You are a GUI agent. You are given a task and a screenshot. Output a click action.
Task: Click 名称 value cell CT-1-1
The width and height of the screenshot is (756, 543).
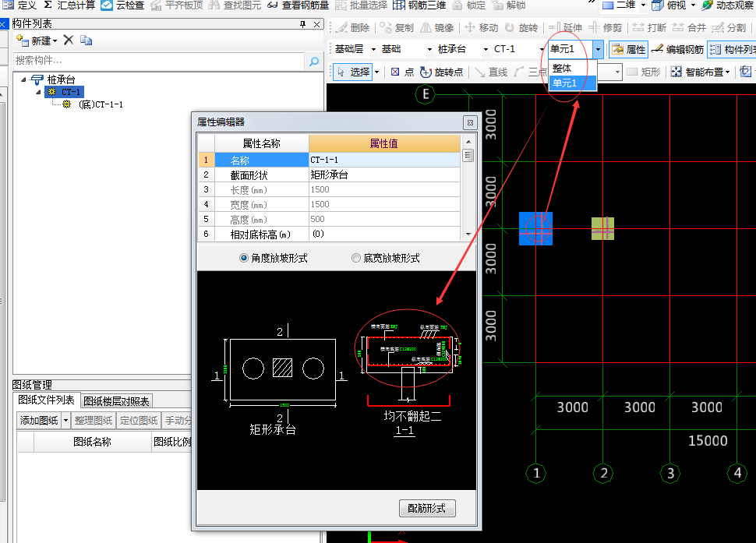[384, 160]
